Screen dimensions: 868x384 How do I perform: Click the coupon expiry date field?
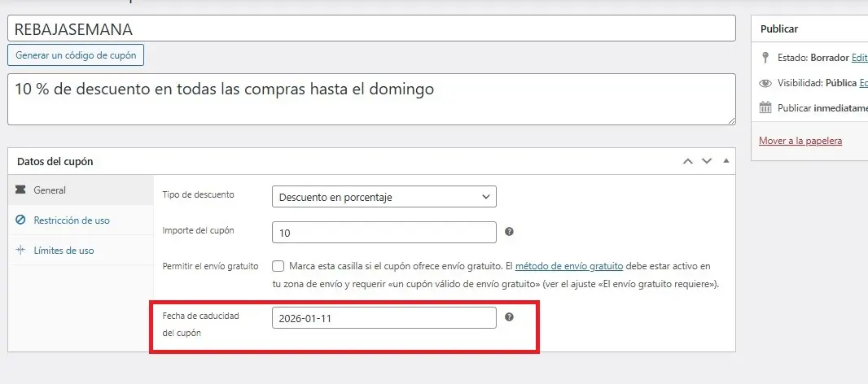click(384, 318)
